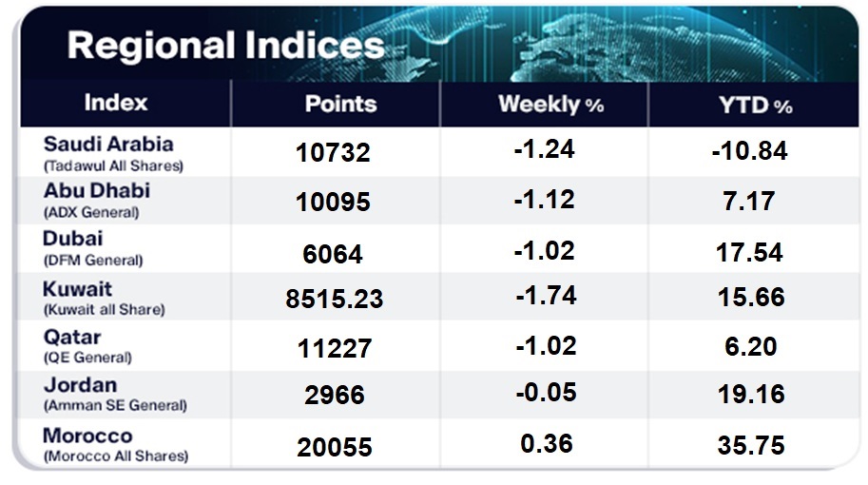Viewport: 868px width, 485px height.
Task: Click Morocco YTD value 35.75
Action: coord(752,443)
